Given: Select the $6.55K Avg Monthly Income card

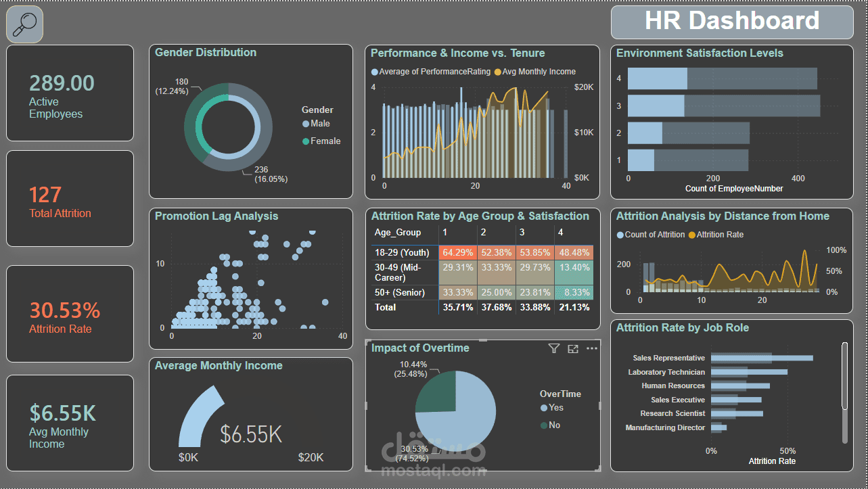Looking at the screenshot, I should tap(70, 423).
